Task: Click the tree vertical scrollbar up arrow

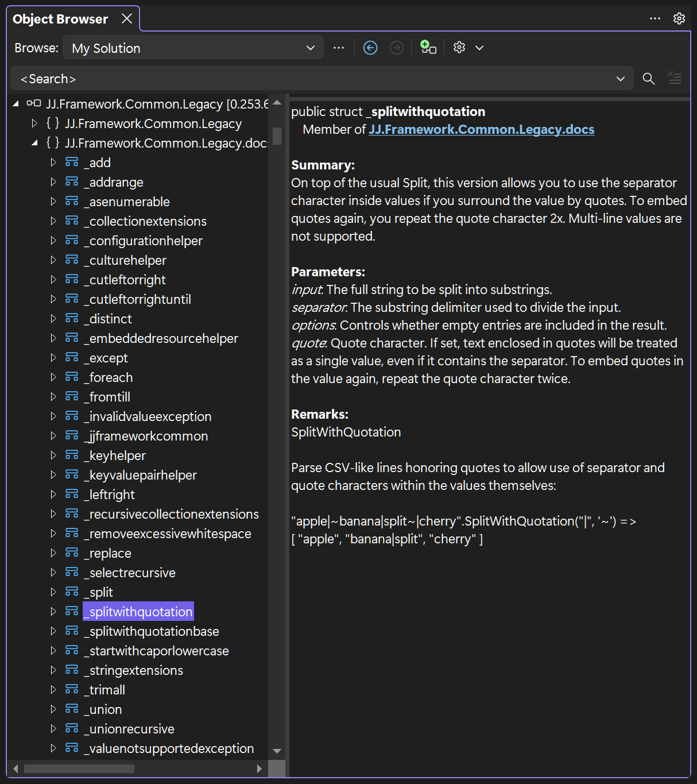Action: [x=277, y=103]
